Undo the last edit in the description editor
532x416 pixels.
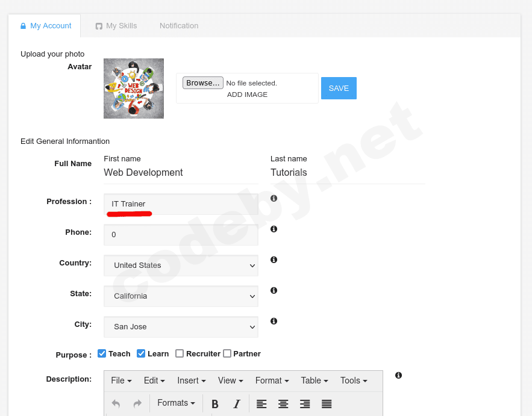(x=116, y=403)
